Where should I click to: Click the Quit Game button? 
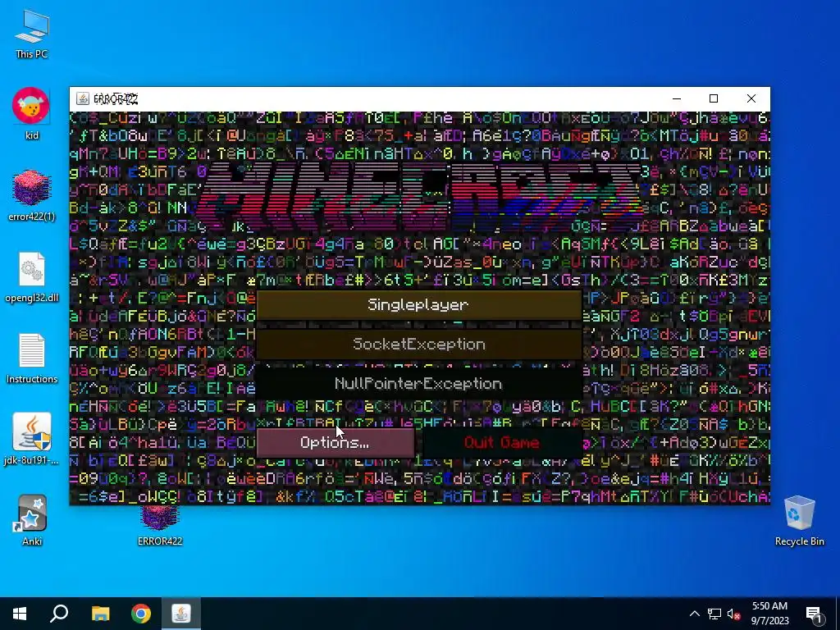pyautogui.click(x=502, y=442)
